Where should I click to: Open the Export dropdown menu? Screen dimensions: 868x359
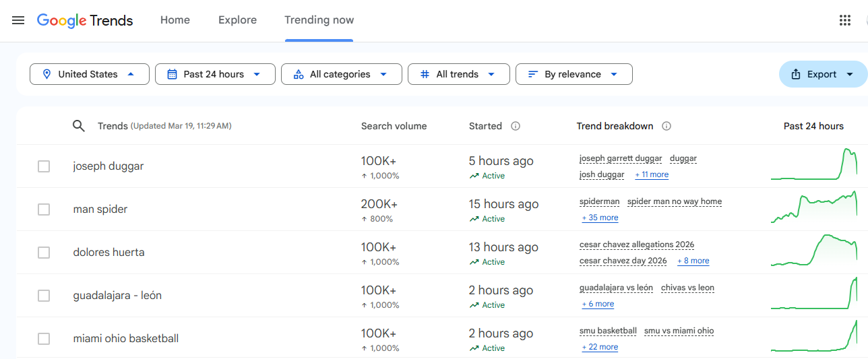(x=823, y=74)
